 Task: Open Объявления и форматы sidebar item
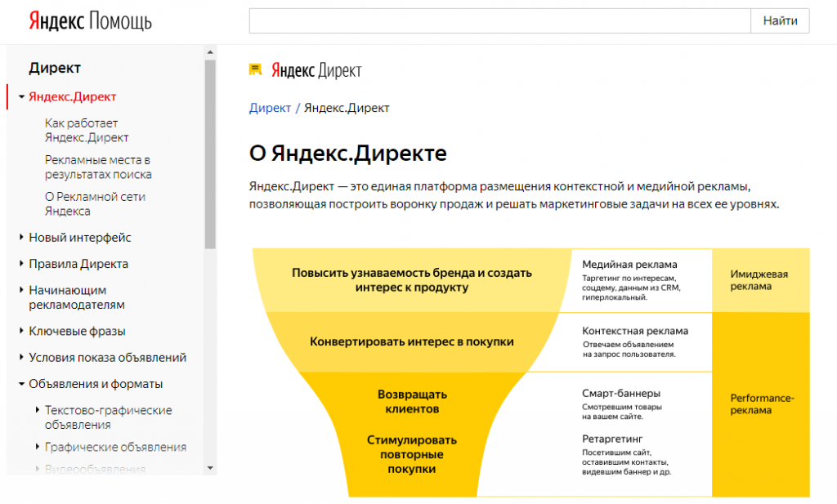click(96, 384)
